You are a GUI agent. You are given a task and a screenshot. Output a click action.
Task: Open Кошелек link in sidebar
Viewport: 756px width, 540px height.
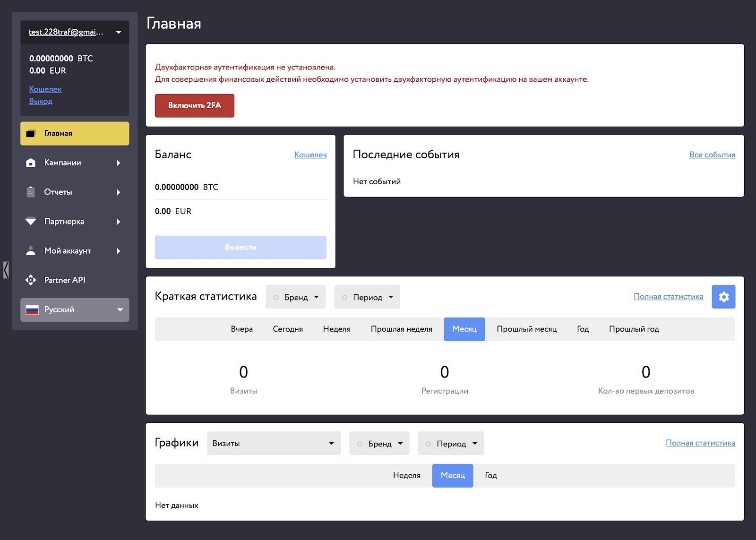click(x=45, y=89)
